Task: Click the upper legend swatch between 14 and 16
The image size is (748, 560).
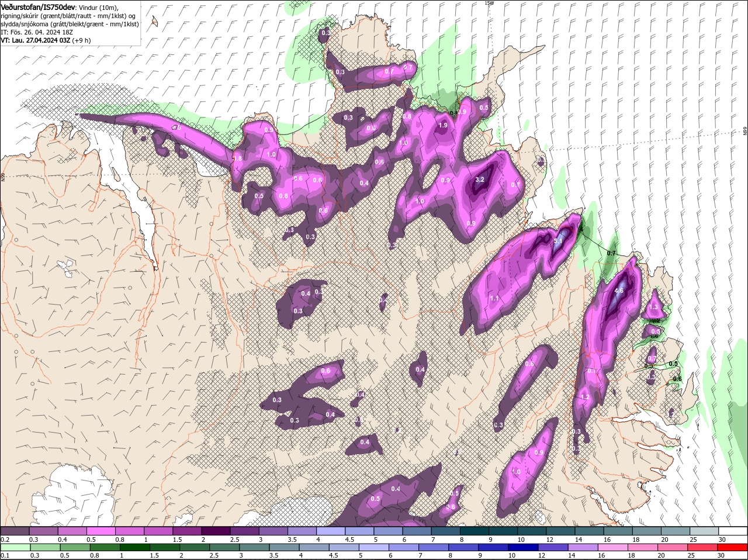Action: pyautogui.click(x=589, y=531)
